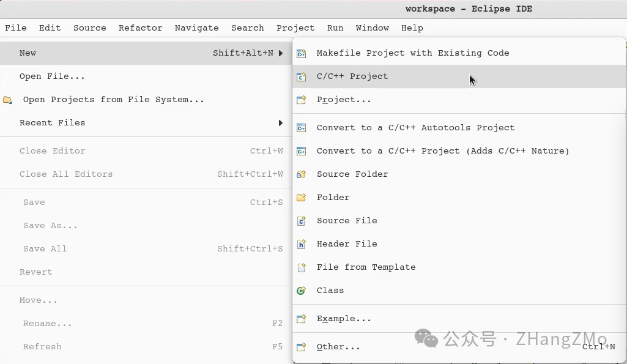Create a new Class
Viewport: 627px width, 364px height.
tap(459, 291)
